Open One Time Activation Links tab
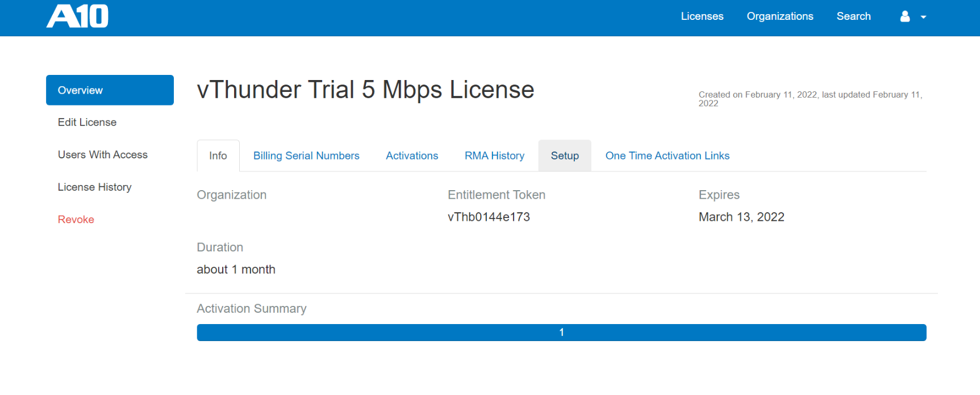Screen dimensions: 980x395 point(668,156)
